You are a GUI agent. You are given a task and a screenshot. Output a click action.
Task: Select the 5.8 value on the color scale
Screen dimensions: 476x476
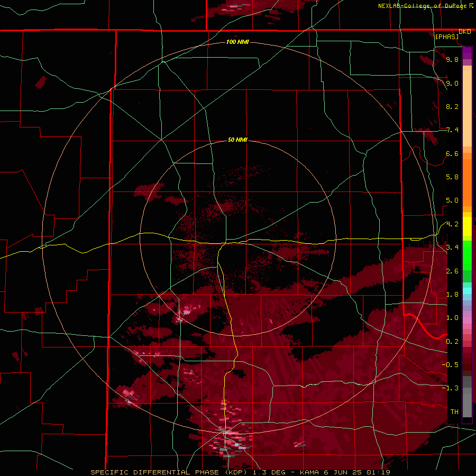452,177
